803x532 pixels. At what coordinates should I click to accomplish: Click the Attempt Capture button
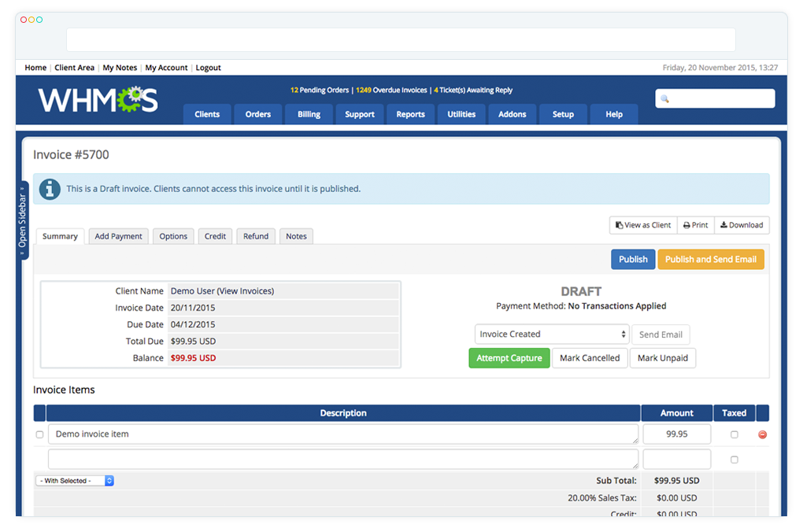(x=509, y=358)
